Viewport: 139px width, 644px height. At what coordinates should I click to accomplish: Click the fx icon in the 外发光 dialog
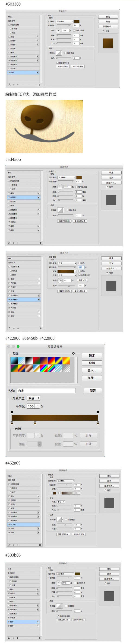tap(10, 545)
